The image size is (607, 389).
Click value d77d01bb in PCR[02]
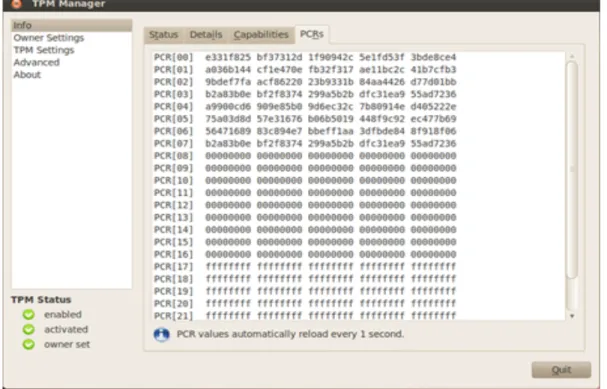(x=434, y=82)
